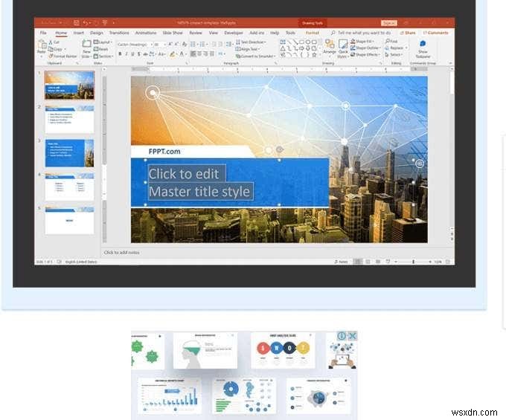This screenshot has width=506, height=420.
Task: Click the Cut command icon
Action: (x=51, y=42)
